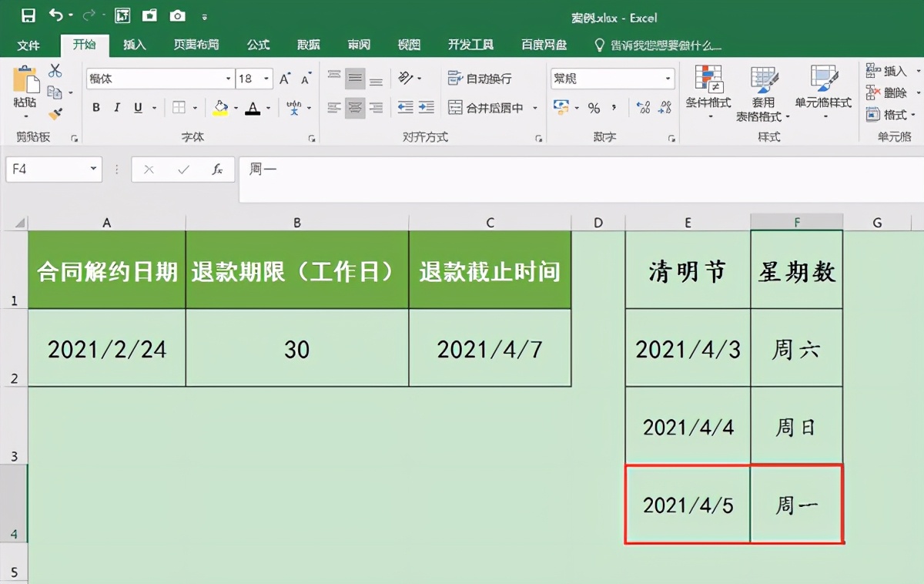Expand the Font Color dropdown arrow
924x584 pixels.
[268, 108]
